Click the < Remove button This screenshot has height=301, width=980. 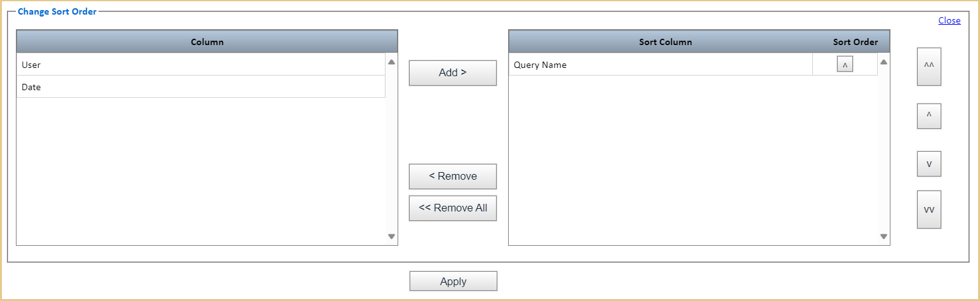point(453,177)
